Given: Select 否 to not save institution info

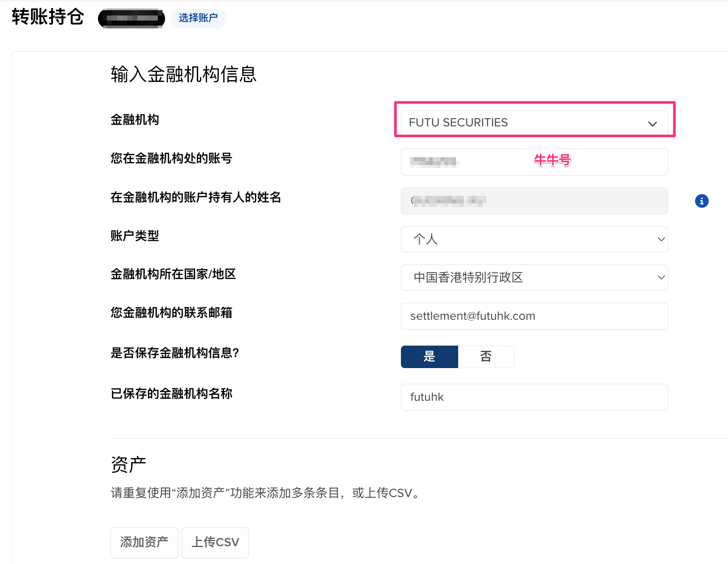Looking at the screenshot, I should (x=486, y=357).
